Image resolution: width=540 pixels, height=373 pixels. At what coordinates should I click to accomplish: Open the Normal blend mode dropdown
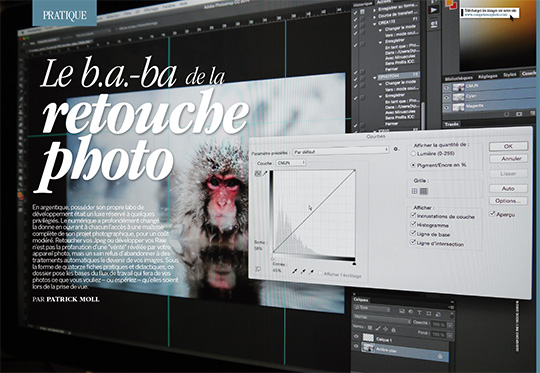[x=382, y=319]
